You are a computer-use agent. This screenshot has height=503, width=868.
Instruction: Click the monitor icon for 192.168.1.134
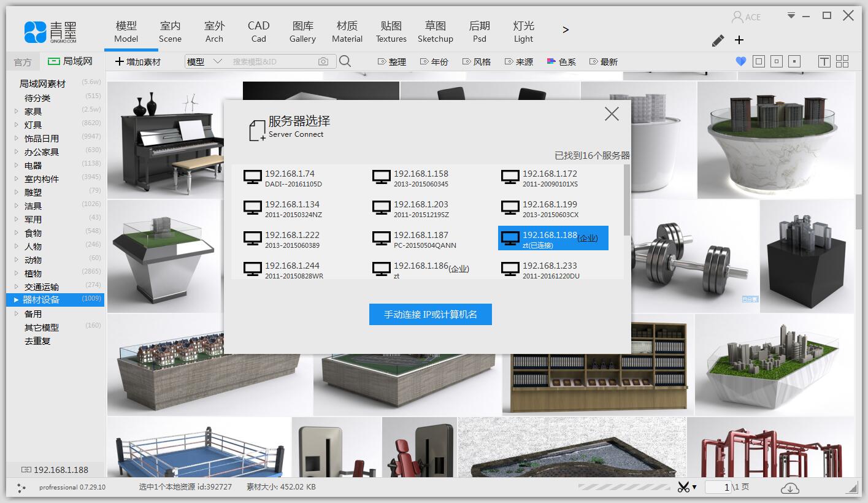(253, 208)
